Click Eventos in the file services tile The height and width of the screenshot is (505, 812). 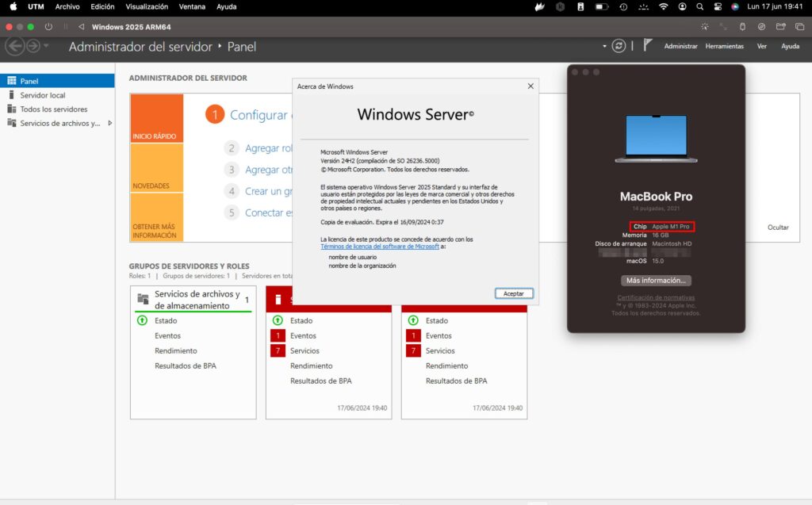pyautogui.click(x=168, y=335)
